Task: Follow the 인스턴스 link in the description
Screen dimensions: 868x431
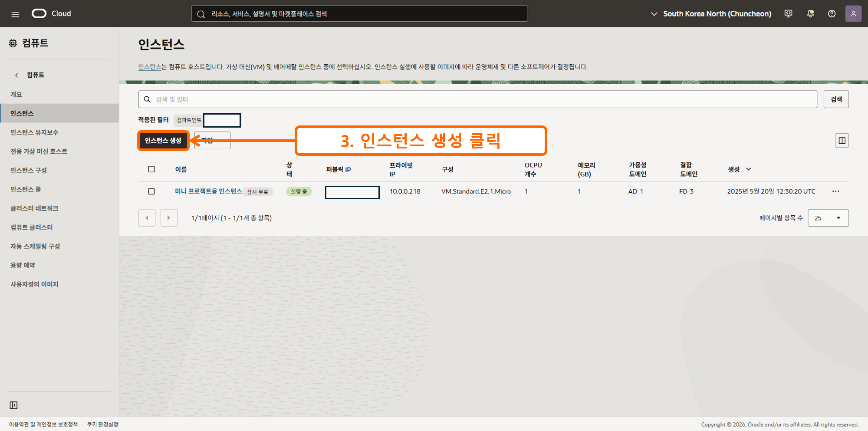Action: tap(150, 67)
